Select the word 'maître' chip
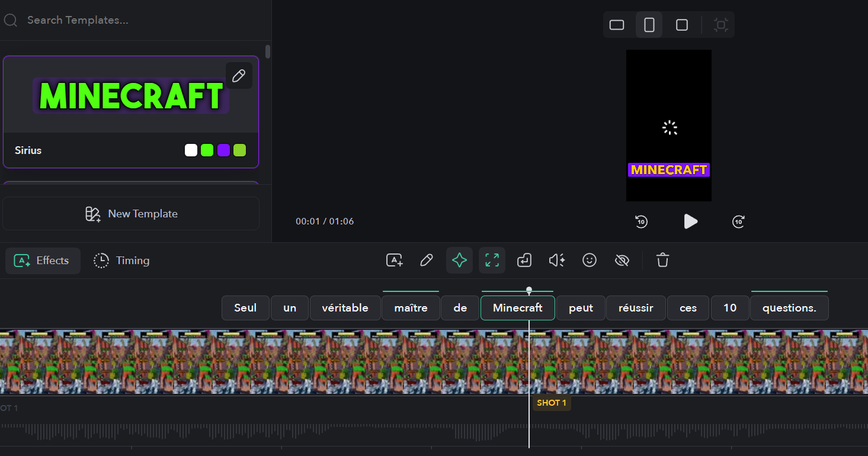Screen dimensions: 868x456 (x=411, y=308)
